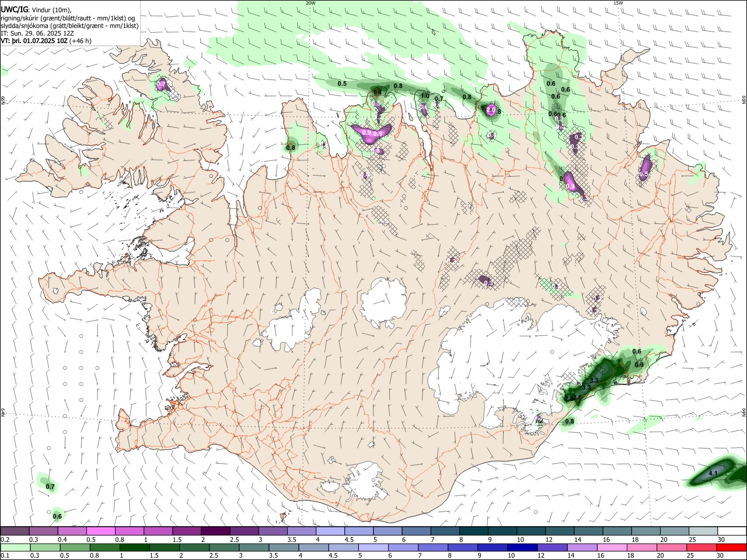This screenshot has height=560, width=747.
Task: Click the '3.5' tick label under the upper legend
Action: pos(292,540)
